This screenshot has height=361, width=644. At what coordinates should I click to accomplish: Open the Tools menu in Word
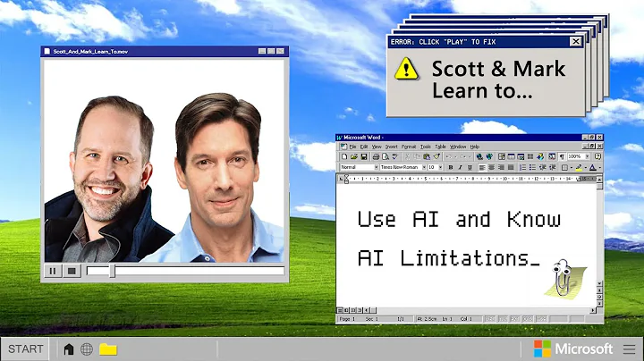pos(426,147)
